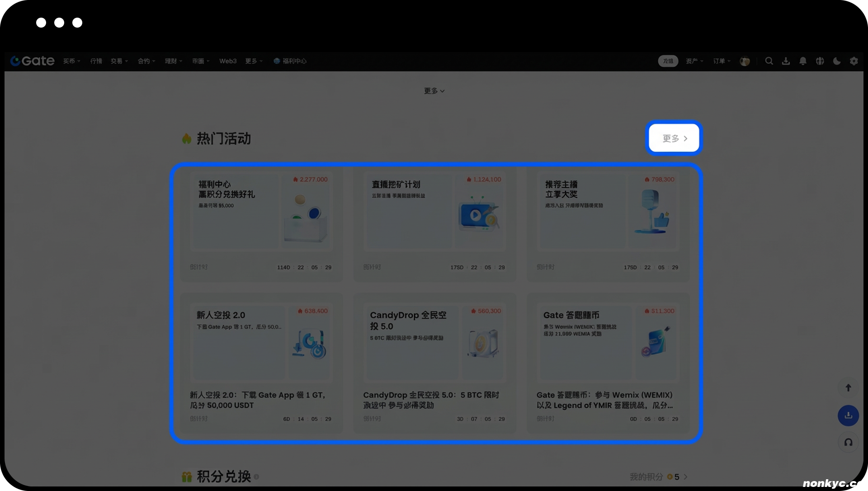Open the 直播挖矿计划 activity banner
This screenshot has width=868, height=491.
[x=434, y=211]
